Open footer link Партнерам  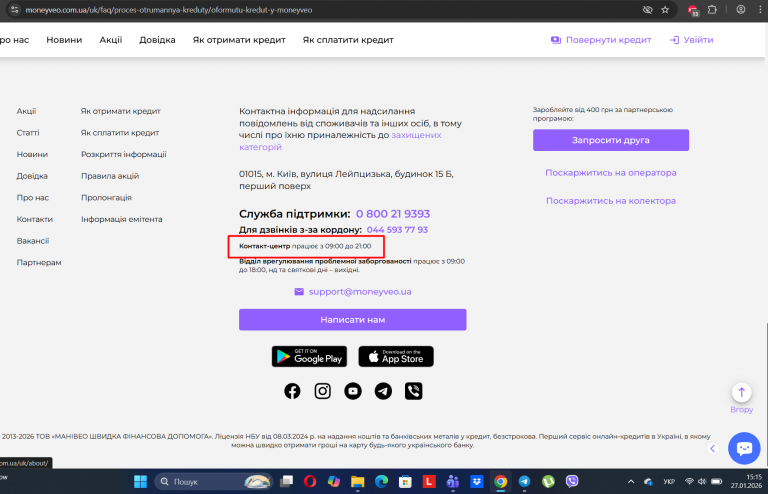[39, 262]
